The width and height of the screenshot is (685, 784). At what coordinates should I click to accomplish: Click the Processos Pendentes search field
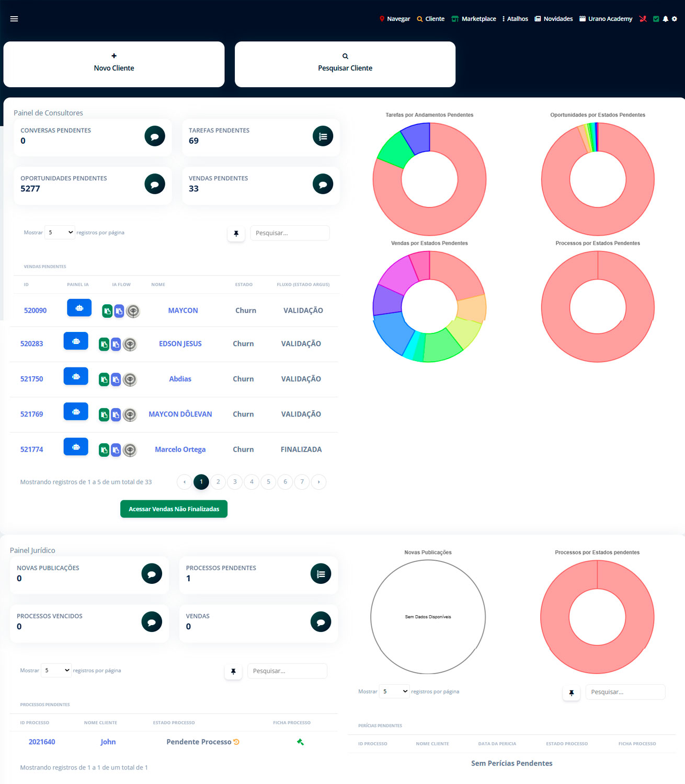click(287, 671)
